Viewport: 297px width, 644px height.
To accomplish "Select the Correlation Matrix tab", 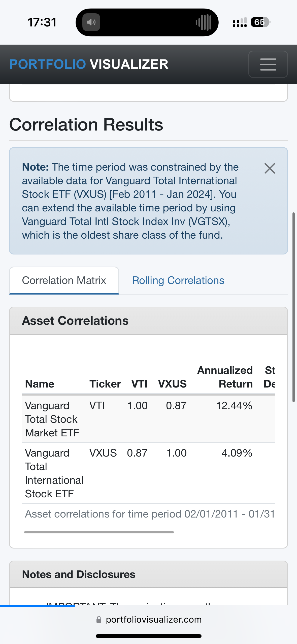I will (64, 280).
